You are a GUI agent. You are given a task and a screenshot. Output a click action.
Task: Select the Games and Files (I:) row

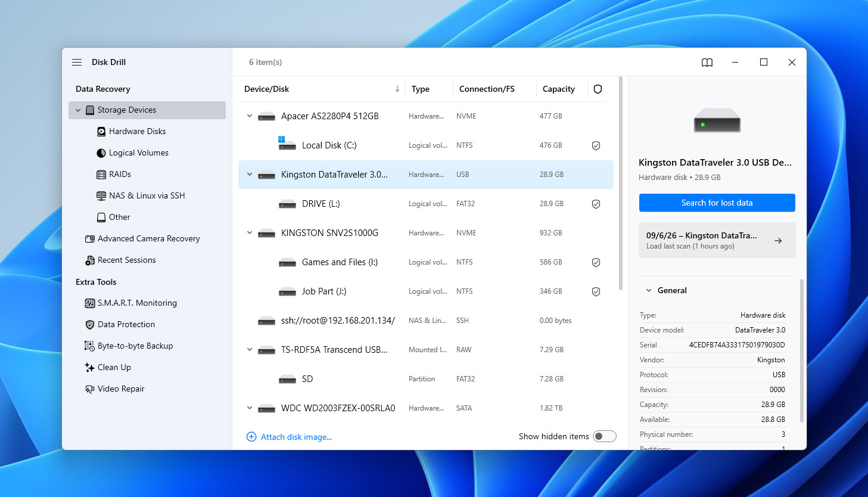(426, 262)
